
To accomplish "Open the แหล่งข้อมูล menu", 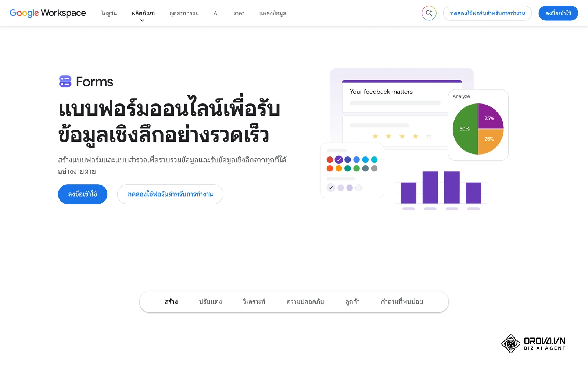I will tap(273, 13).
